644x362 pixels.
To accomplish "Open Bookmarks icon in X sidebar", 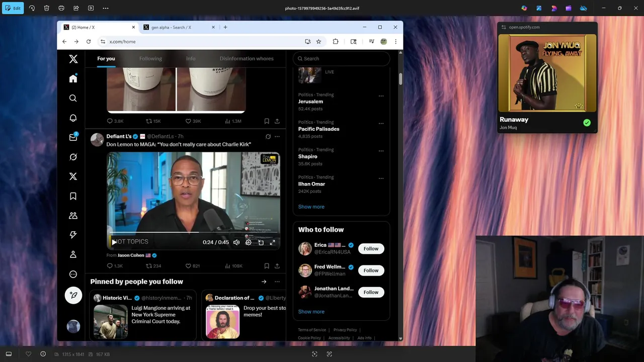I will [73, 196].
